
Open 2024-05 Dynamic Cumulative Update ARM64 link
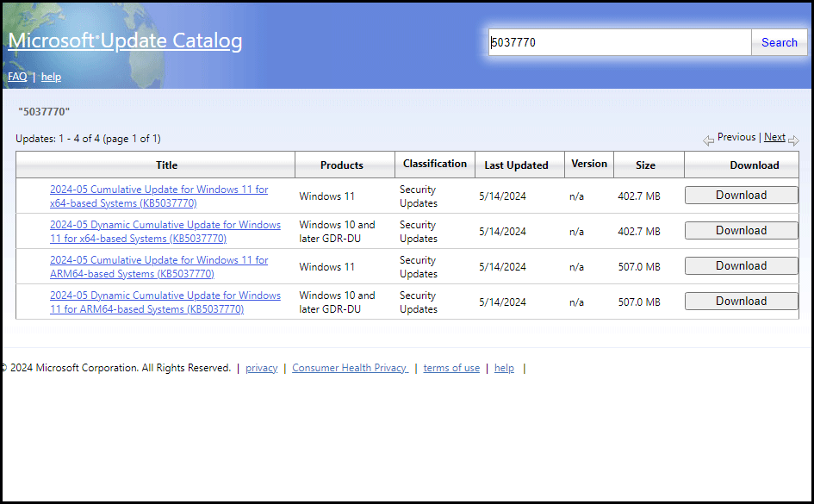(x=165, y=302)
